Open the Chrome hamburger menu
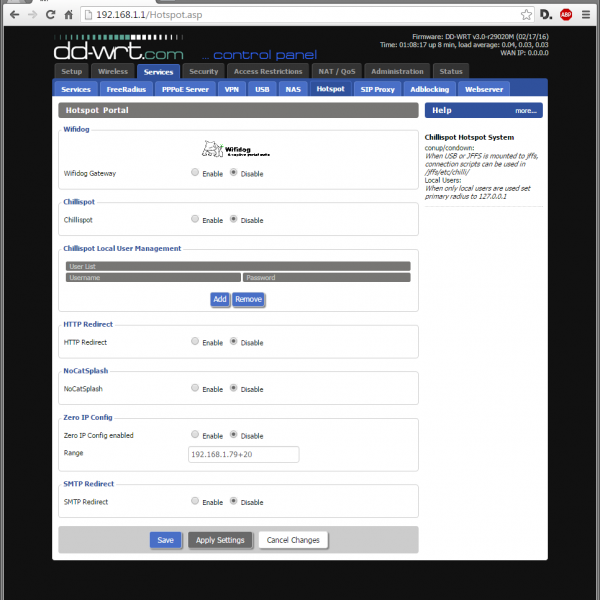Viewport: 600px width, 600px height. [586, 15]
